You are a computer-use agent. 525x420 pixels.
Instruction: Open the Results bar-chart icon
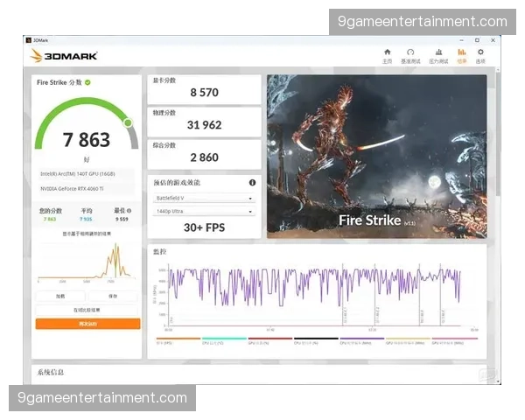[x=461, y=54]
